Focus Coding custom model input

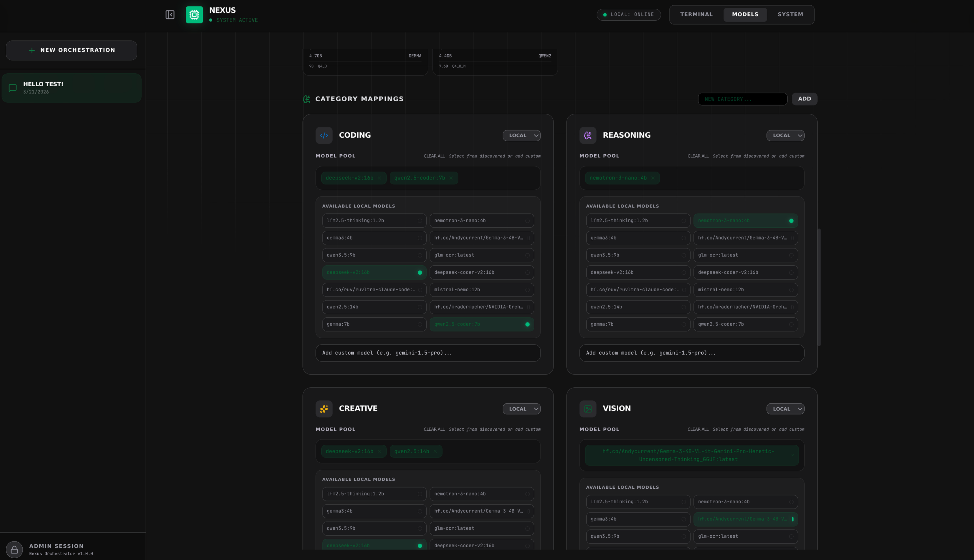pyautogui.click(x=428, y=353)
